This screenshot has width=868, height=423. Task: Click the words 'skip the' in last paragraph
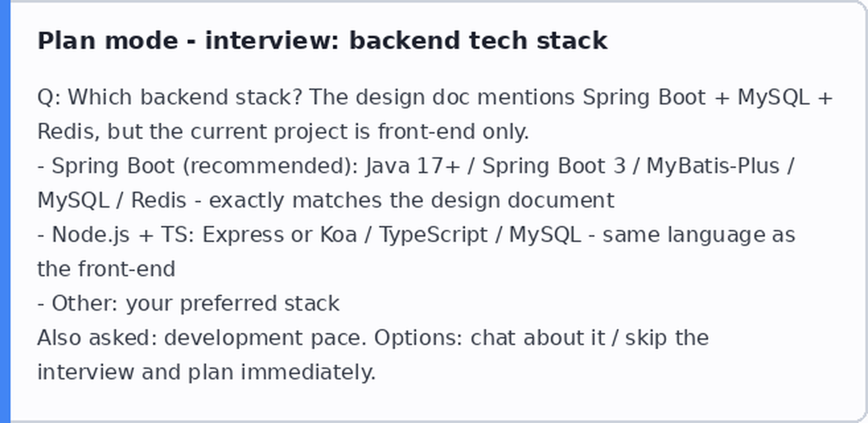[666, 338]
